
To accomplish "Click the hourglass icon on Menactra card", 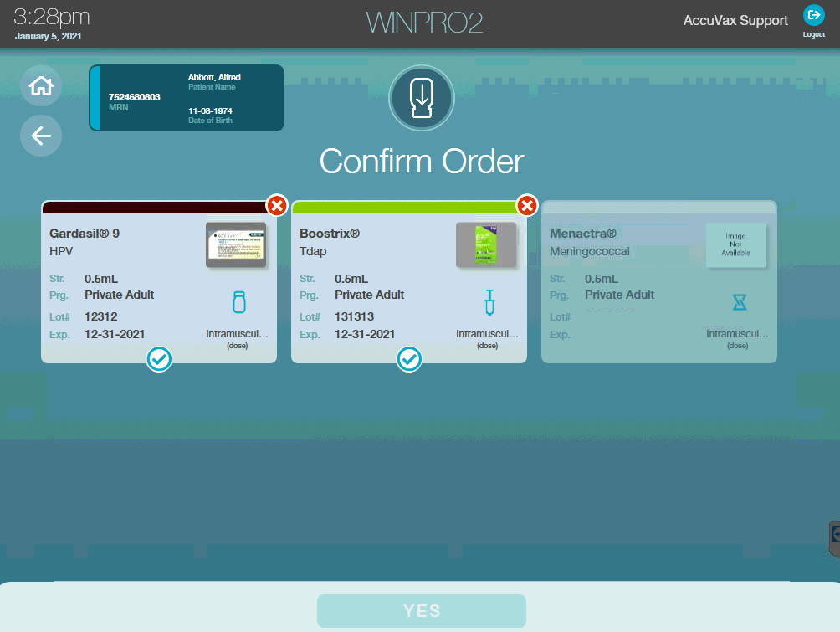I will click(x=740, y=302).
